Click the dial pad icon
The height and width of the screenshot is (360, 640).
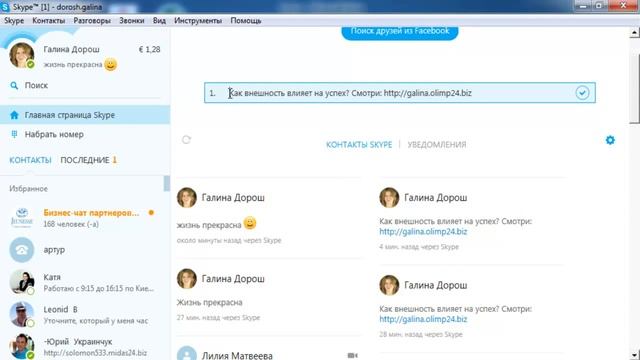pos(14,134)
